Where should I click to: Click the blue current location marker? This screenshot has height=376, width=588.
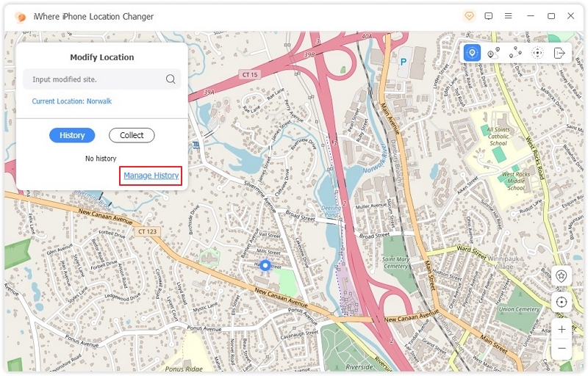coord(265,266)
